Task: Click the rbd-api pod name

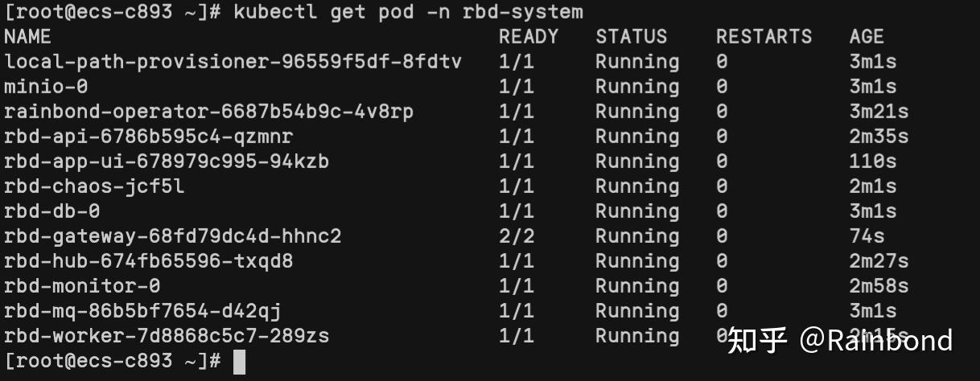Action: click(148, 137)
